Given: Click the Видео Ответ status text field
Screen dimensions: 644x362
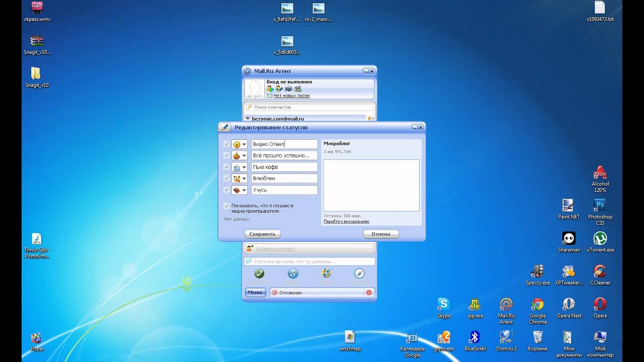Looking at the screenshot, I should (x=284, y=144).
